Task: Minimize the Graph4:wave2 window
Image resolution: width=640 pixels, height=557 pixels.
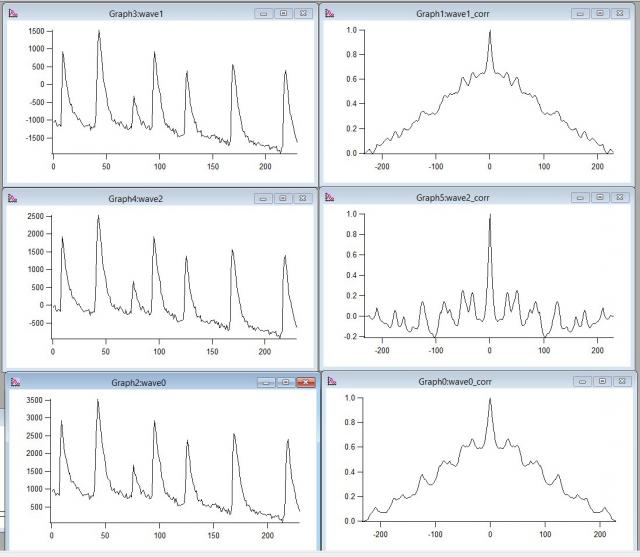Action: click(265, 198)
